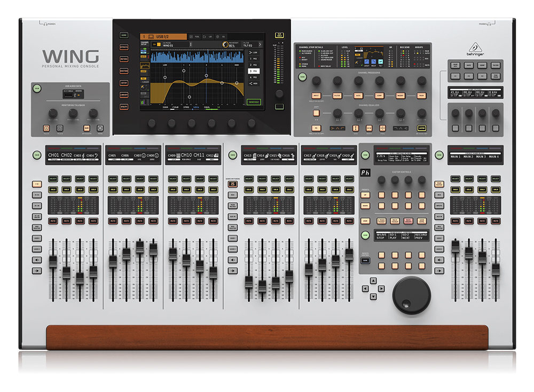Click the right section INPUTS layer button
The width and height of the screenshot is (534, 392).
click(x=439, y=206)
